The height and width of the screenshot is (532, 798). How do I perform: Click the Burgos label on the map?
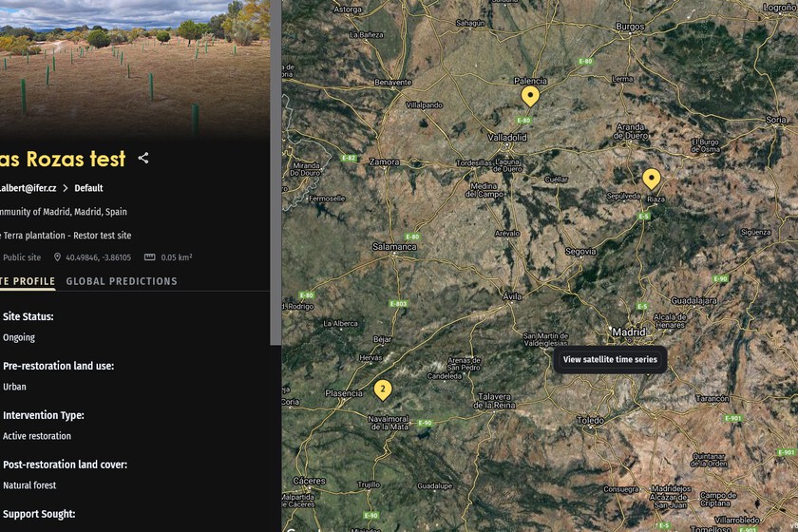pos(630,27)
